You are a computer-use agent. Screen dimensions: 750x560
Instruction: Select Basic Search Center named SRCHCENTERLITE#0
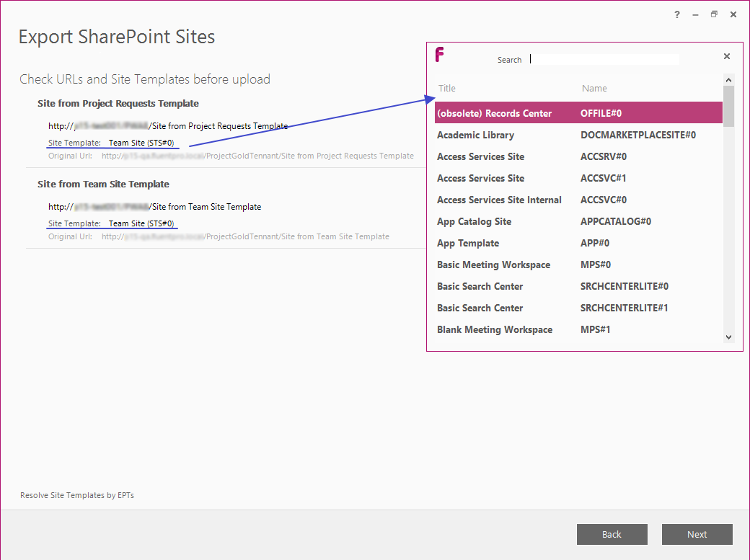(x=578, y=286)
